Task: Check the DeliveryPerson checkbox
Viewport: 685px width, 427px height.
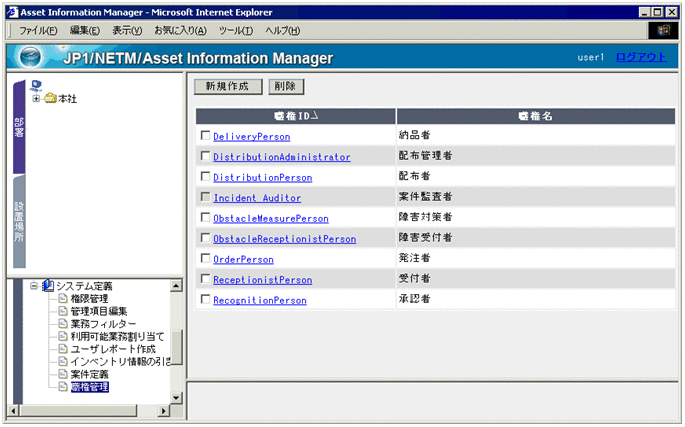Action: click(205, 135)
